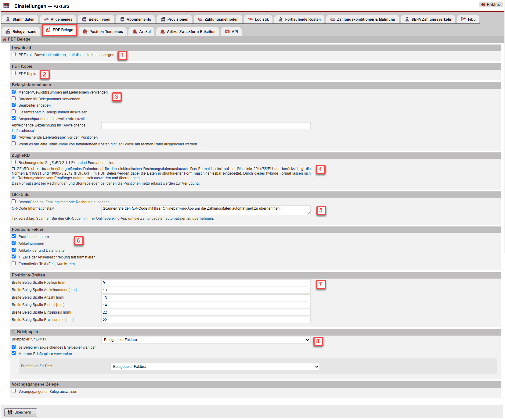Click the Belegversand tab icon

[x=8, y=31]
